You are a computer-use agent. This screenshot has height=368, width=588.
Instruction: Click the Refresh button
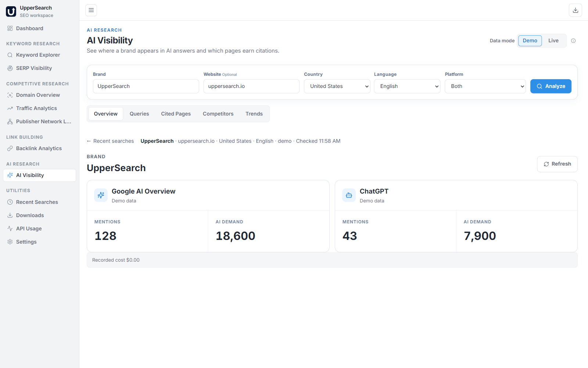coord(557,164)
